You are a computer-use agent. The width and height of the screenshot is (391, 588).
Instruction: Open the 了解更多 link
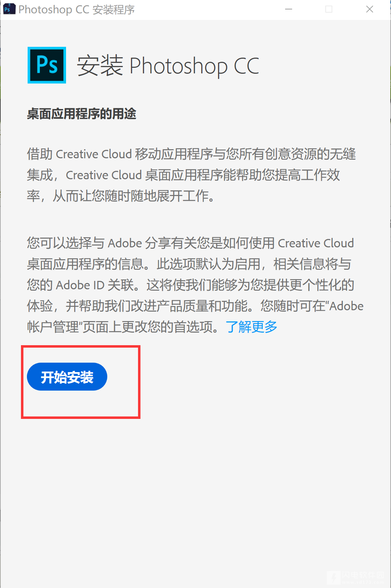pyautogui.click(x=252, y=327)
